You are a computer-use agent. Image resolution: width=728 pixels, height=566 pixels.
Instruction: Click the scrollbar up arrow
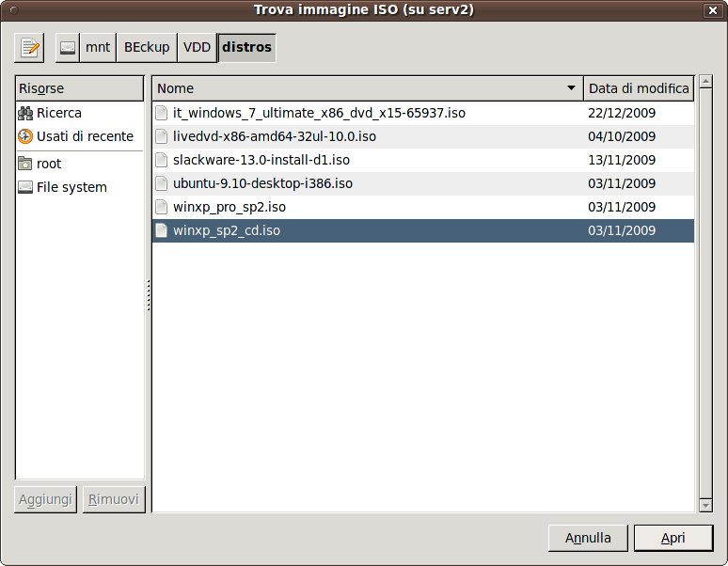705,82
